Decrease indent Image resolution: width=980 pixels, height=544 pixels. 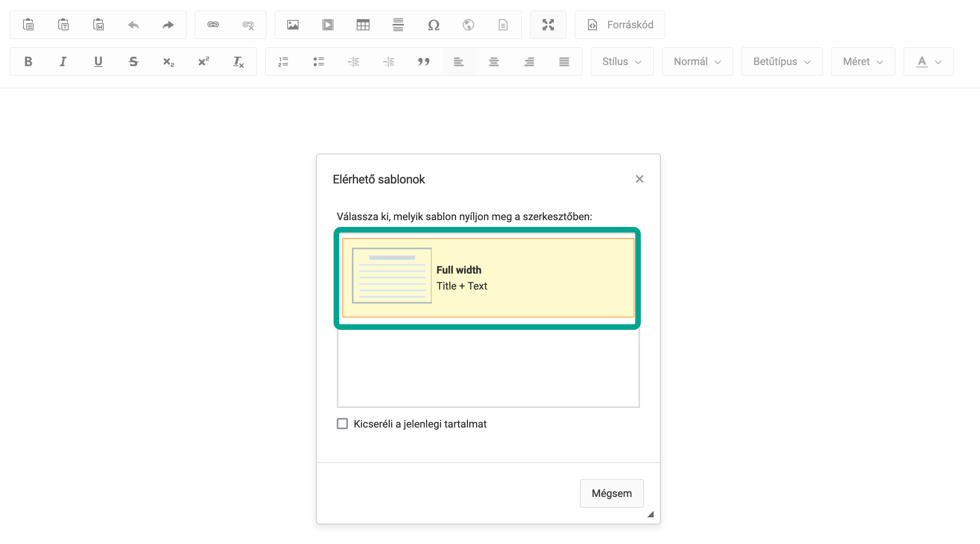pyautogui.click(x=354, y=61)
